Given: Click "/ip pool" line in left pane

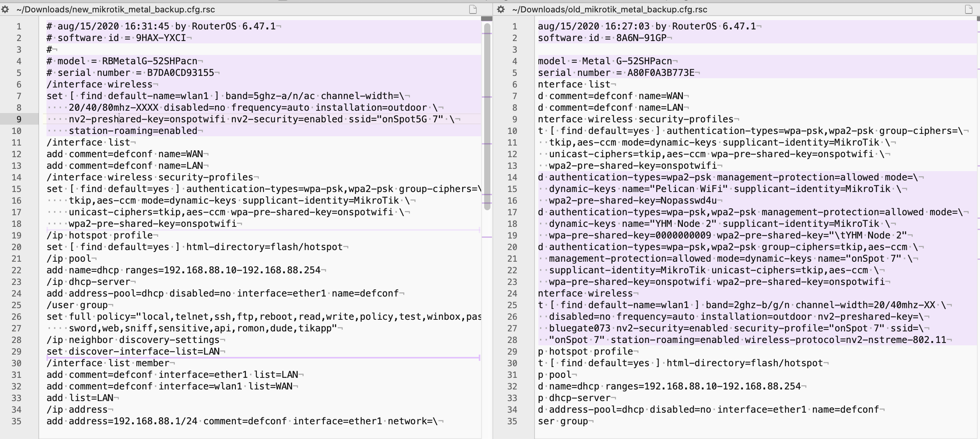Looking at the screenshot, I should (69, 259).
